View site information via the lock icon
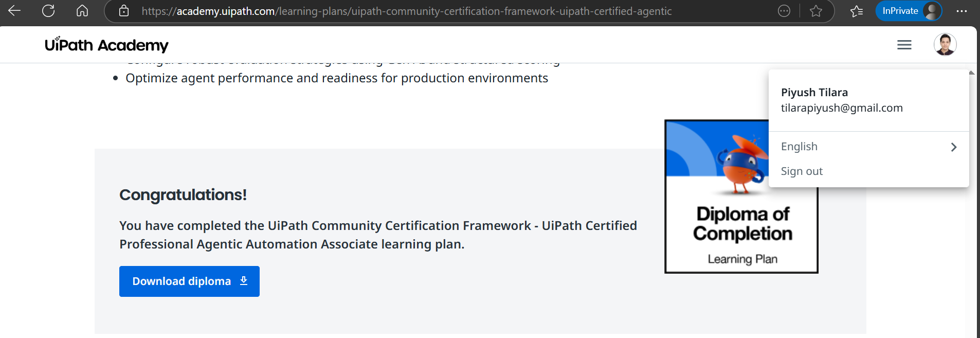Image resolution: width=980 pixels, height=338 pixels. point(124,11)
